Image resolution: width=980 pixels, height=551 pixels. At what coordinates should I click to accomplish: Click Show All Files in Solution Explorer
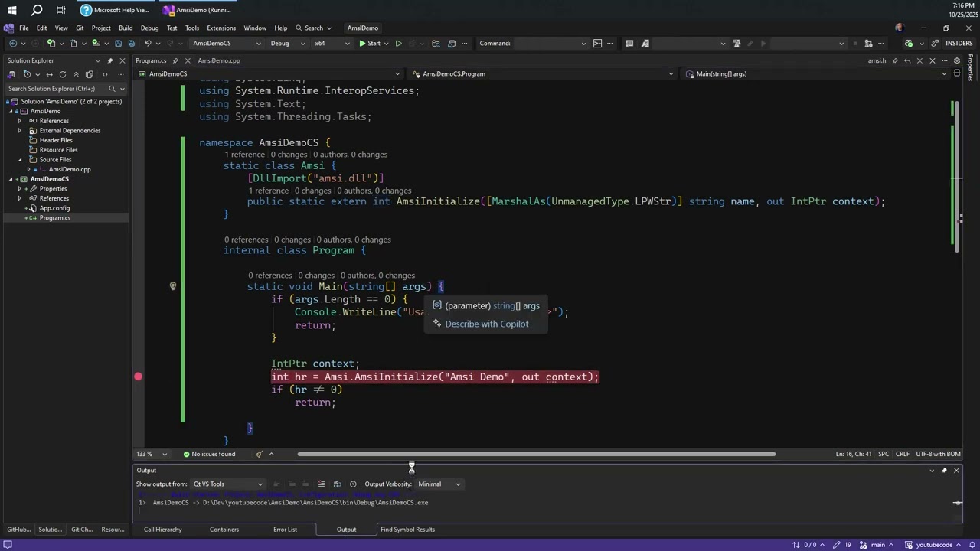point(90,74)
